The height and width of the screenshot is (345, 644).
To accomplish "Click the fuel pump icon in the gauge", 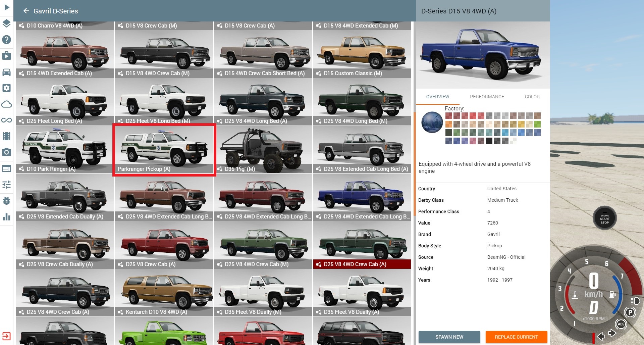I will (612, 295).
